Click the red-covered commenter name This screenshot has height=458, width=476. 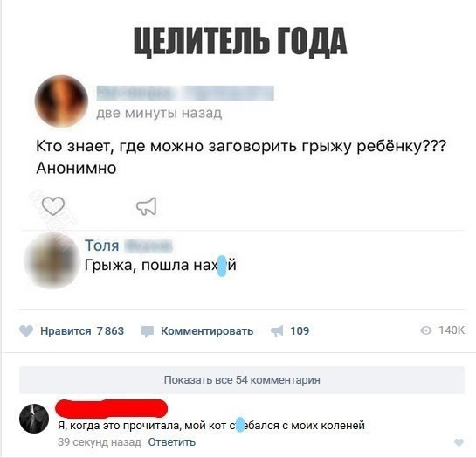[x=112, y=408]
